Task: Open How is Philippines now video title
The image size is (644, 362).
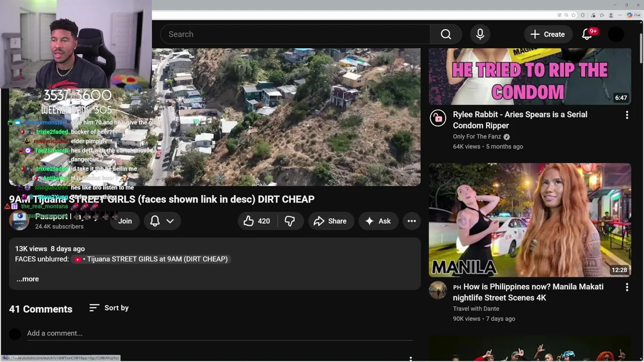Action: click(528, 292)
